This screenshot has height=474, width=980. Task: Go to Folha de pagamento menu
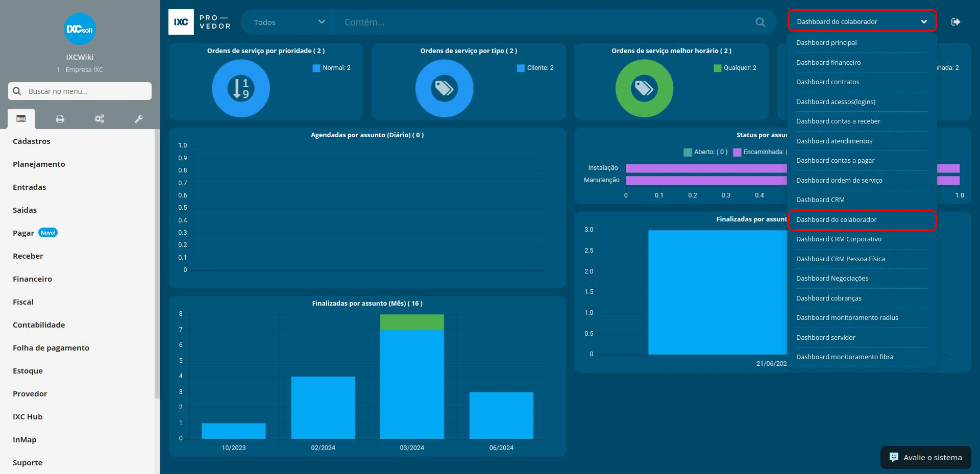tap(51, 348)
